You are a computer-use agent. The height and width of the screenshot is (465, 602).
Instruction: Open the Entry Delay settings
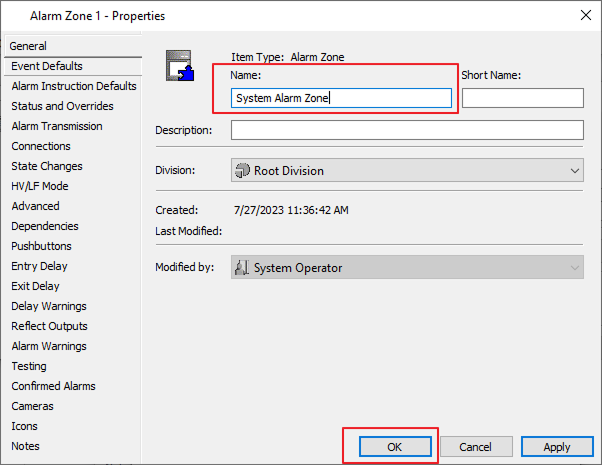37,266
